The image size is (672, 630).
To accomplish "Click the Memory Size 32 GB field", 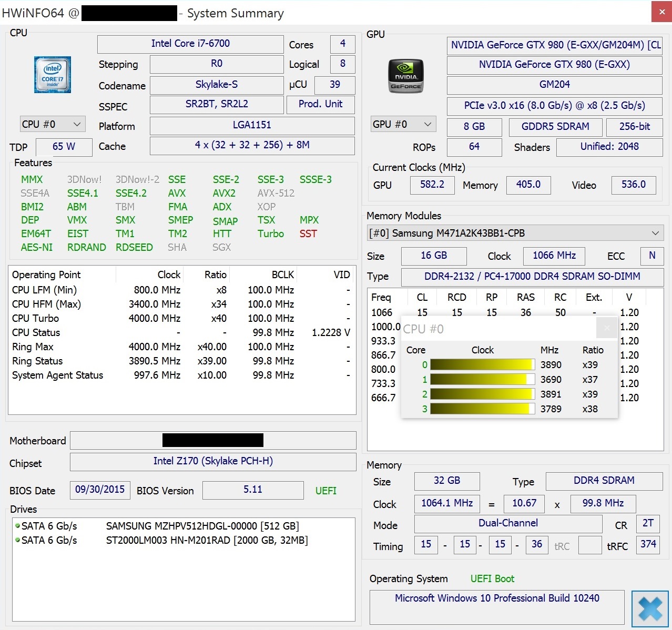I will 447,481.
